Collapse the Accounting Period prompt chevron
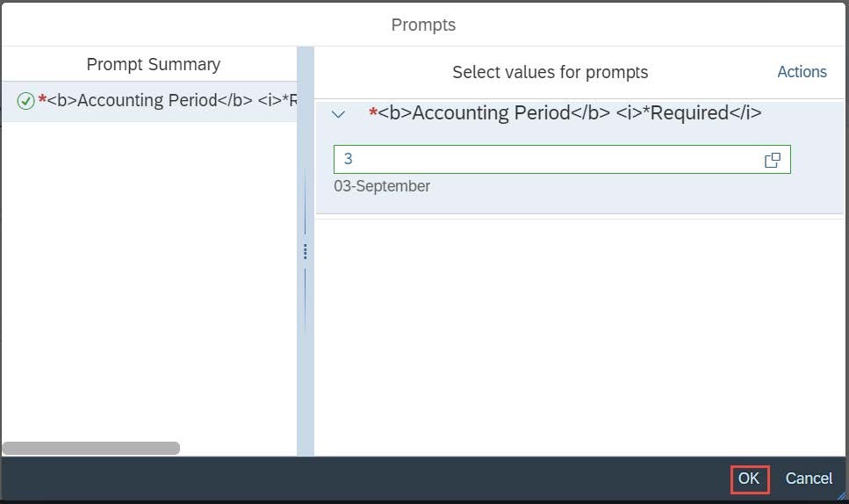The image size is (849, 504). click(338, 114)
